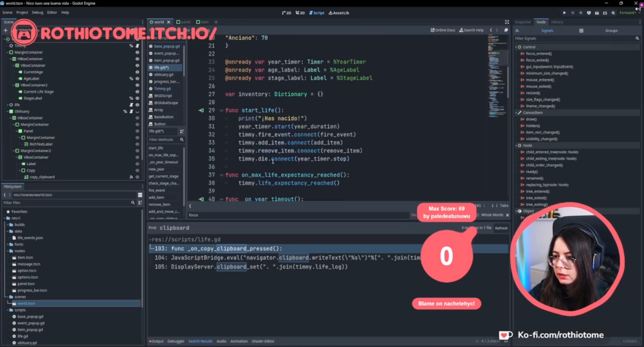This screenshot has width=644, height=347.
Task: Show the Groups section in Node dock
Action: coord(611,31)
